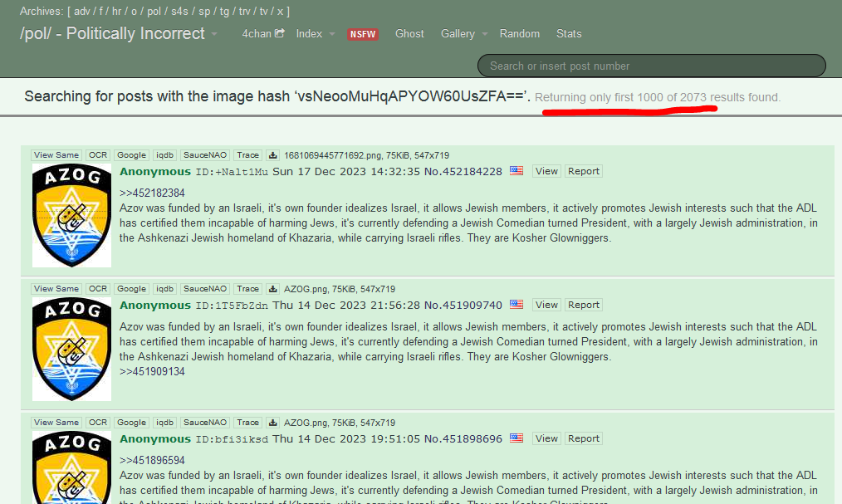842x504 pixels.
Task: Open the tv archive link
Action: [264, 11]
